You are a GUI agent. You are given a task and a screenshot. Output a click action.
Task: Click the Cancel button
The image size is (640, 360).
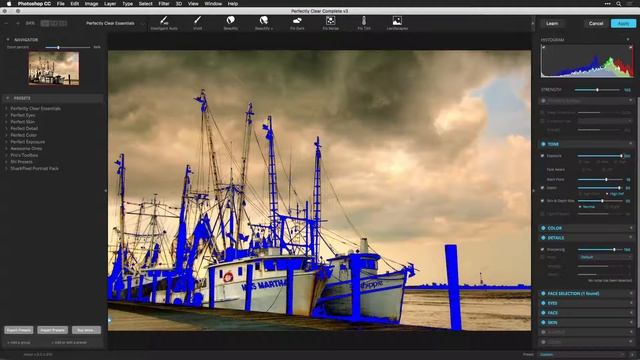click(596, 23)
